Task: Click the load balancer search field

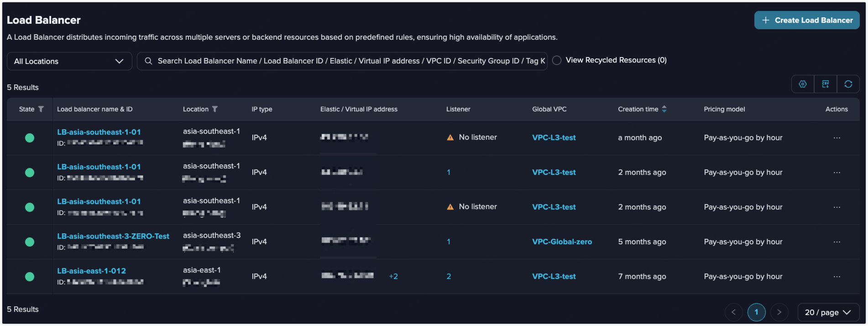Action: pyautogui.click(x=347, y=61)
